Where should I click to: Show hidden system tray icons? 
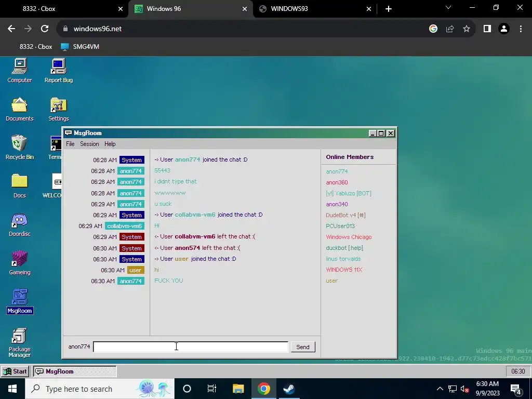point(440,389)
